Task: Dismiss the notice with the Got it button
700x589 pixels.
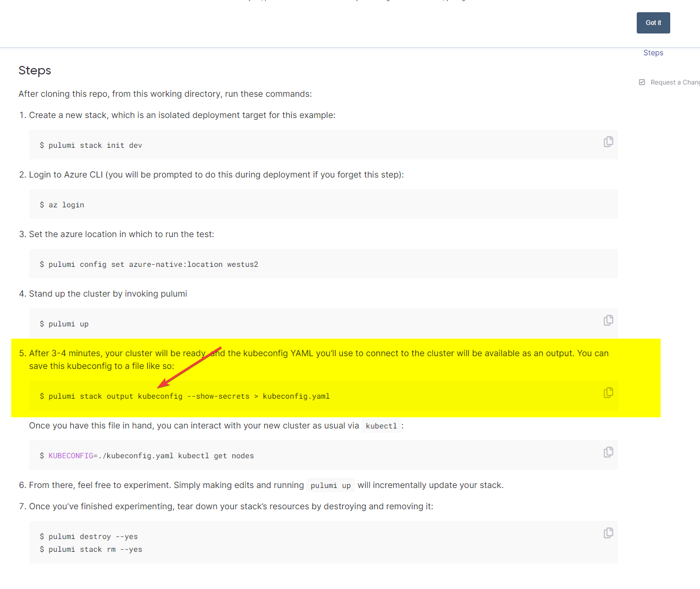Action: point(653,23)
